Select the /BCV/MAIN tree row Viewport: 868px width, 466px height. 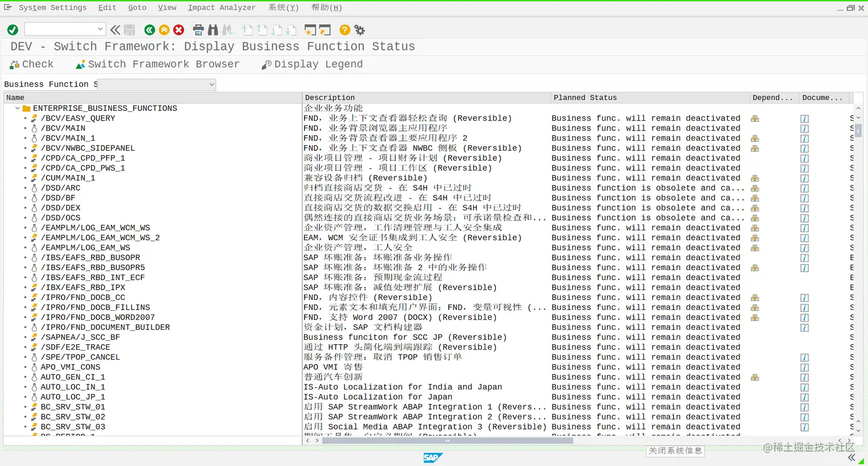click(63, 128)
